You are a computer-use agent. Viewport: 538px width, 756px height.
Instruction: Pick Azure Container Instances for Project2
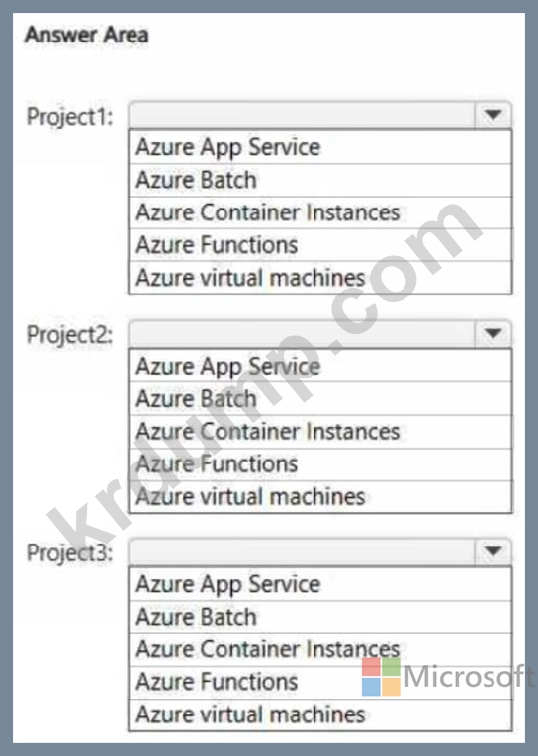(320, 432)
